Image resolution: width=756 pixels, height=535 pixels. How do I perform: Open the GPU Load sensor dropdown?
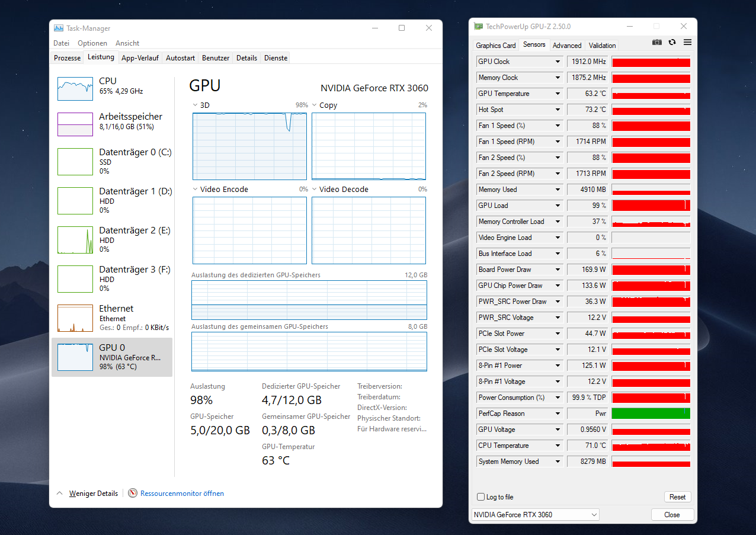pos(558,206)
